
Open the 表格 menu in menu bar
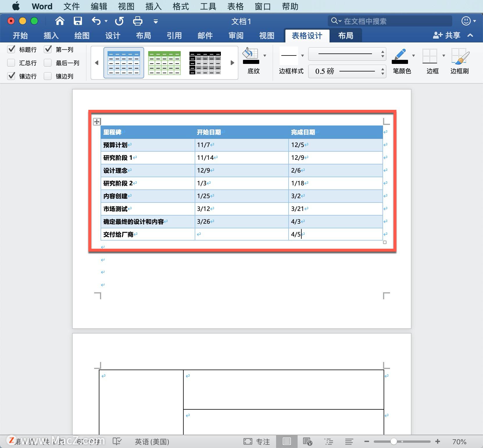point(235,6)
